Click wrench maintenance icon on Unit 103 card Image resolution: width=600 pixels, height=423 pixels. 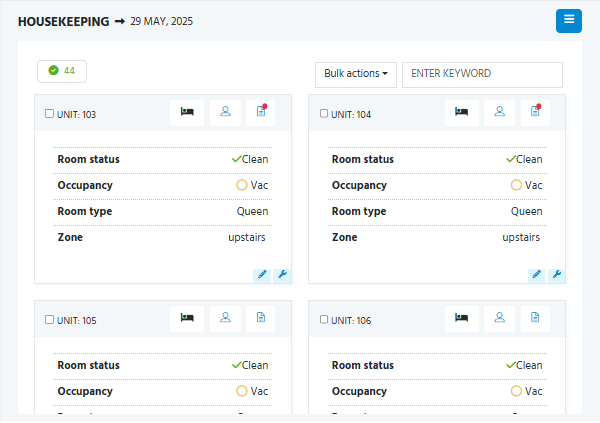[282, 275]
